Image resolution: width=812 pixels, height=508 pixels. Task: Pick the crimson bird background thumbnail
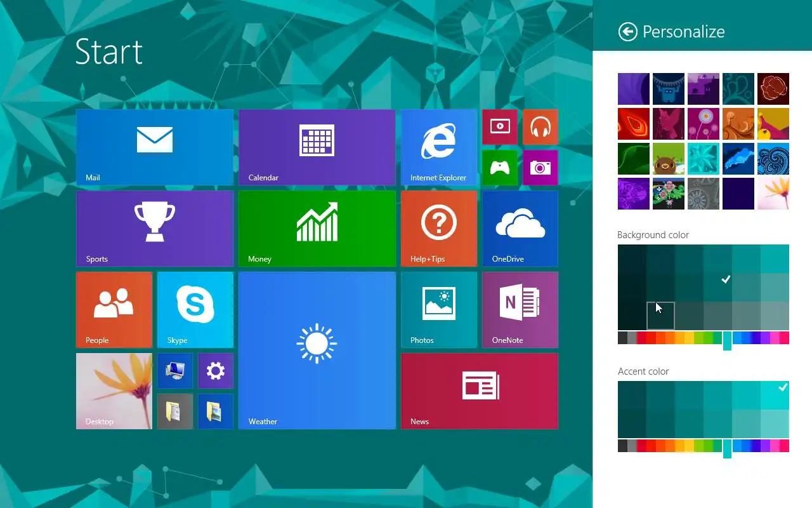point(669,124)
